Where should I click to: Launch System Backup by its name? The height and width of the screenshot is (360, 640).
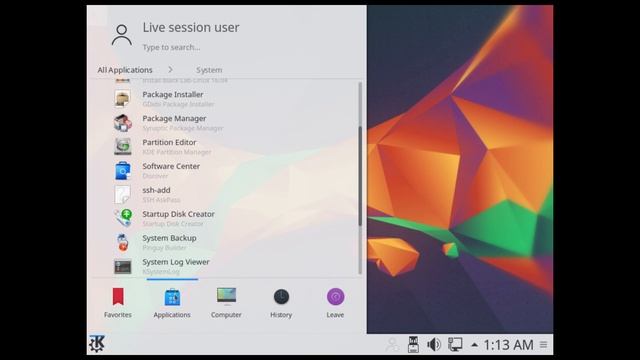(x=169, y=238)
